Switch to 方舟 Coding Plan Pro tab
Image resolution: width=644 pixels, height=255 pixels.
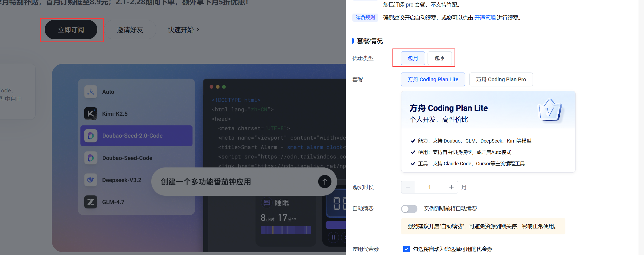pyautogui.click(x=501, y=79)
